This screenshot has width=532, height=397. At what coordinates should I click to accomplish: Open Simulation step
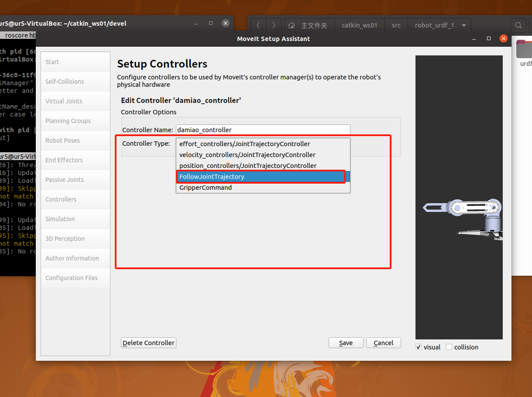pyautogui.click(x=75, y=219)
